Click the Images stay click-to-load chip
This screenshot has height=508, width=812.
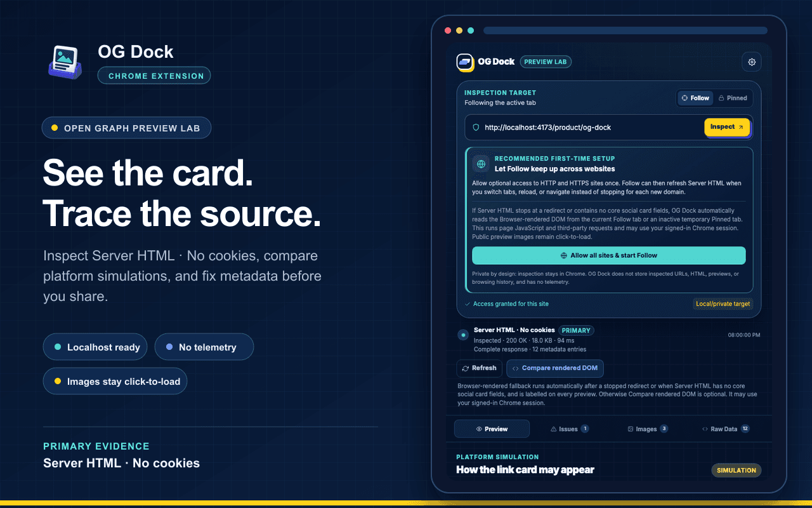coord(115,382)
